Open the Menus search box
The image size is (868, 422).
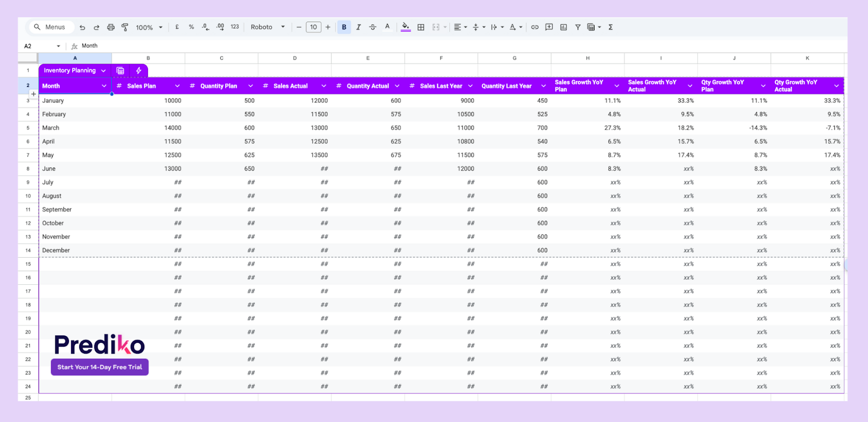[x=50, y=27]
